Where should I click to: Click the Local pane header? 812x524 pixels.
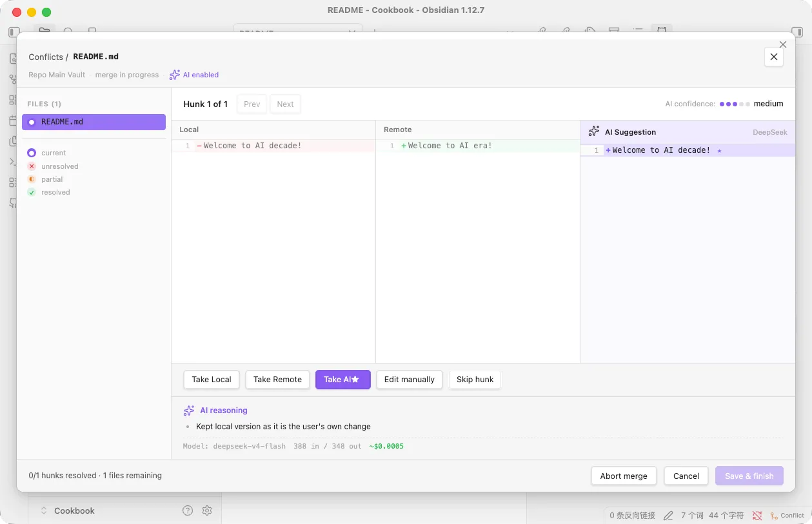[273, 130]
